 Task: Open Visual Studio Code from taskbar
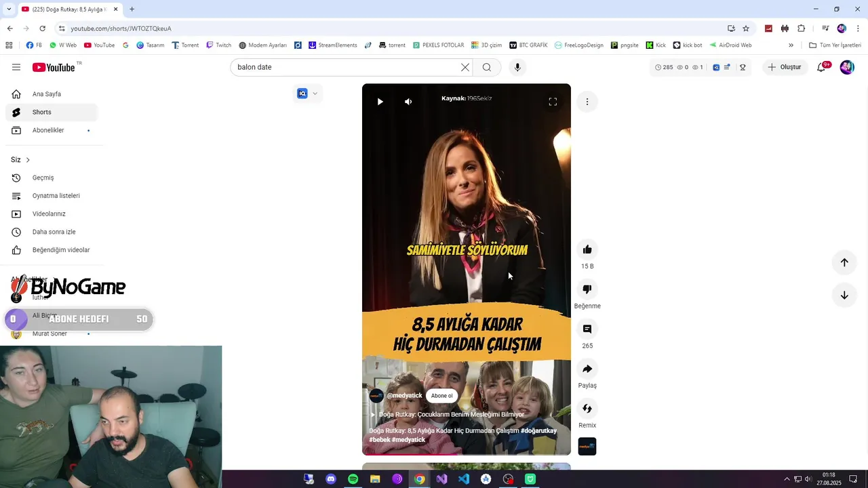coord(464,479)
